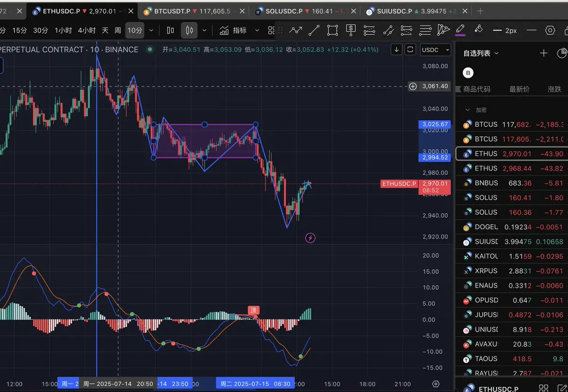Select the BNBUS watchlist row

click(512, 183)
